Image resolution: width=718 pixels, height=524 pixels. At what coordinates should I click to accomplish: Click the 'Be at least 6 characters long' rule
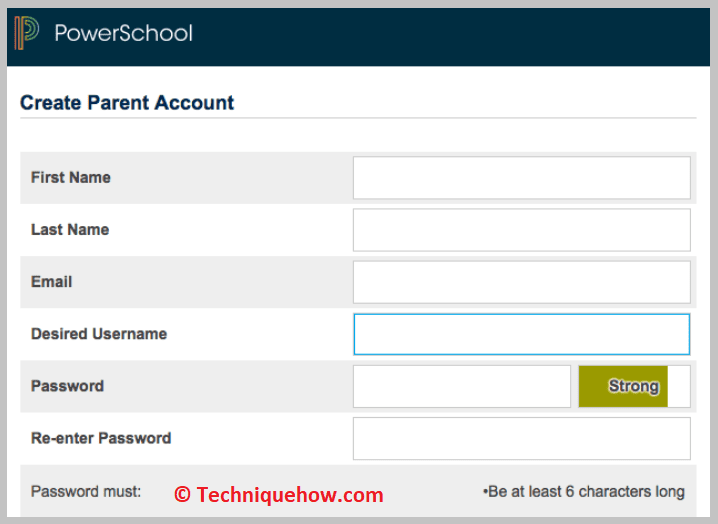584,491
